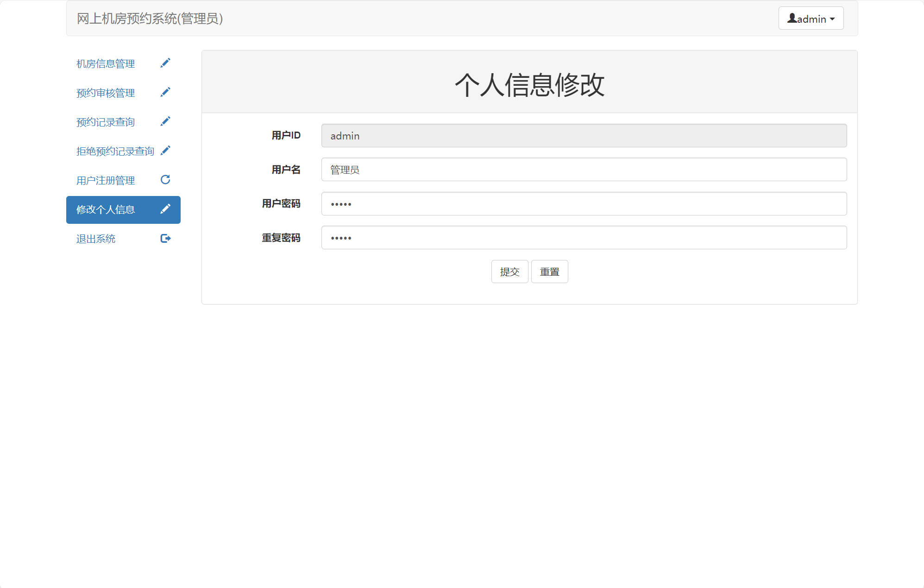
Task: Click the pencil icon next to 拒绝预约记录查询
Action: coord(165,150)
